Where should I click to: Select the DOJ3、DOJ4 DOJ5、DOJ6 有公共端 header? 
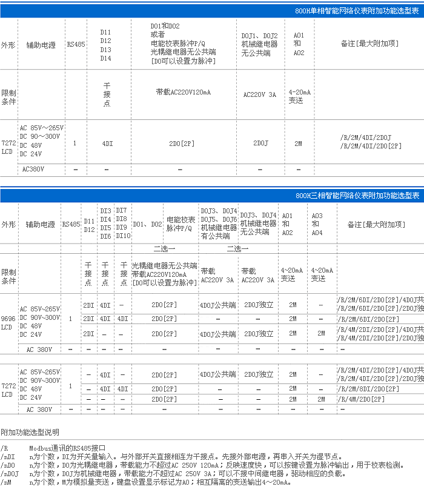218,224
